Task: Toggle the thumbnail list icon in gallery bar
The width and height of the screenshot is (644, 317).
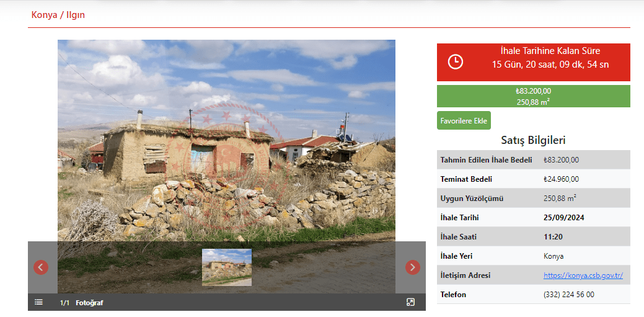Action: [39, 302]
